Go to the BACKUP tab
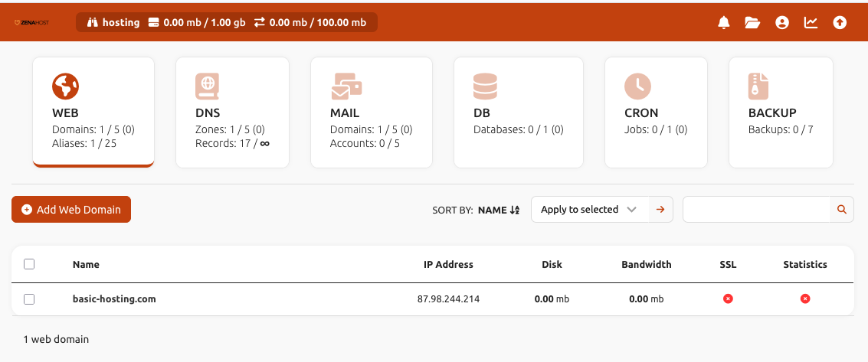868x362 pixels. [x=780, y=112]
